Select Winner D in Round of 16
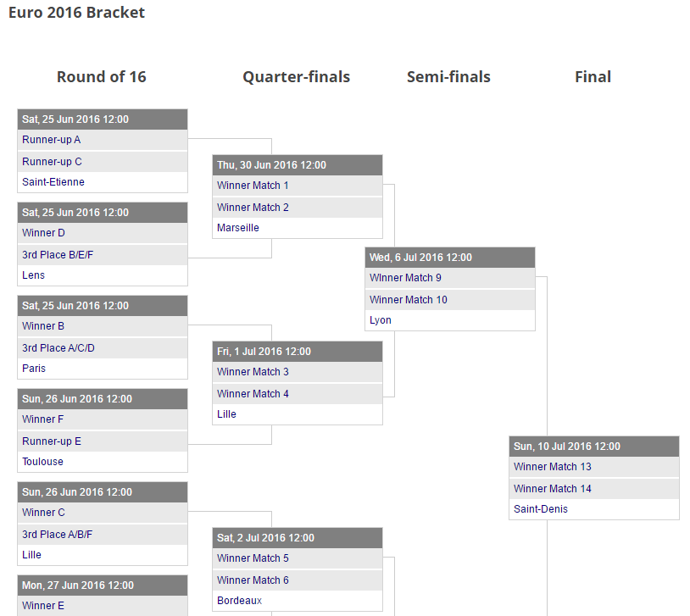This screenshot has height=616, width=690. click(x=43, y=233)
